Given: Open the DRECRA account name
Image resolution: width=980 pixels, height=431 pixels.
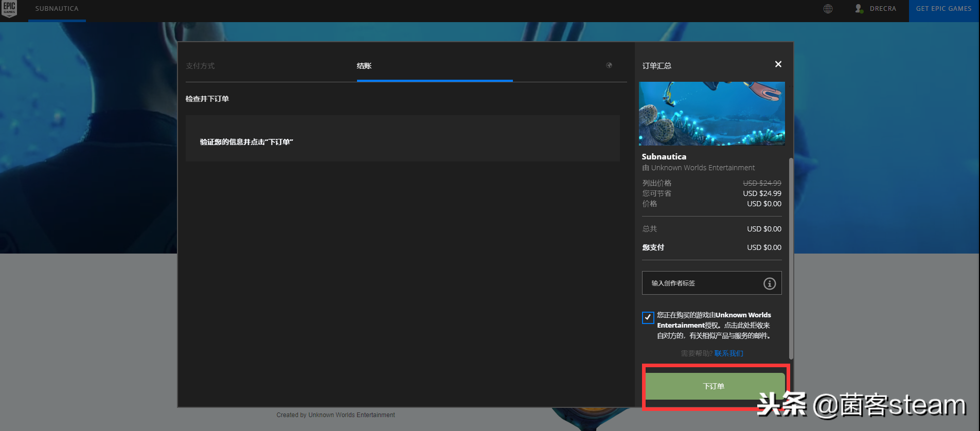Looking at the screenshot, I should pos(883,9).
